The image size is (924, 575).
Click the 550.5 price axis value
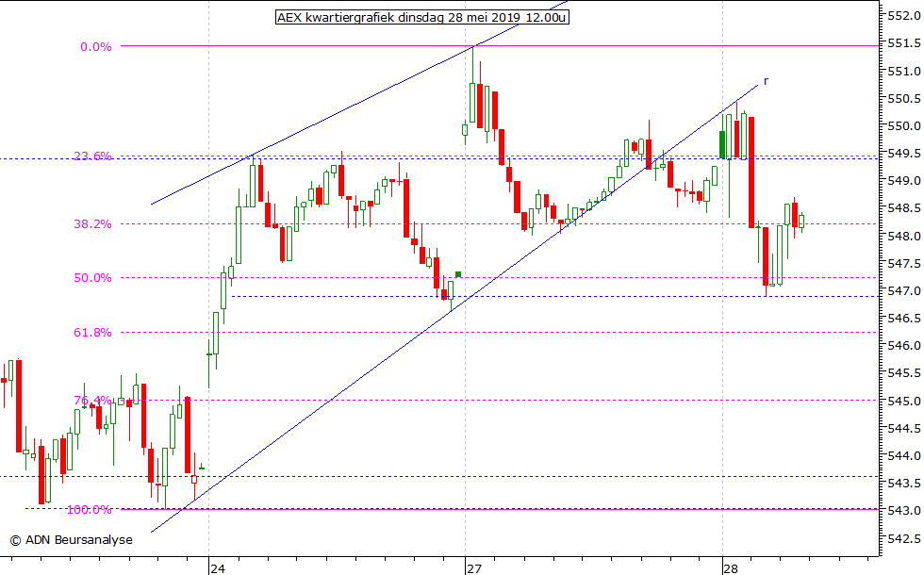(903, 98)
